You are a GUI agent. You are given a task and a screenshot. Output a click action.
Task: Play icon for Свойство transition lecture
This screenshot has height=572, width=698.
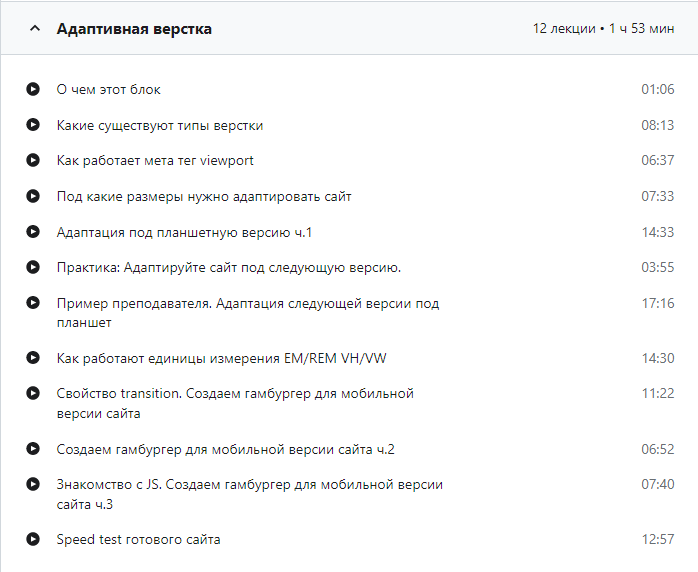pos(33,393)
